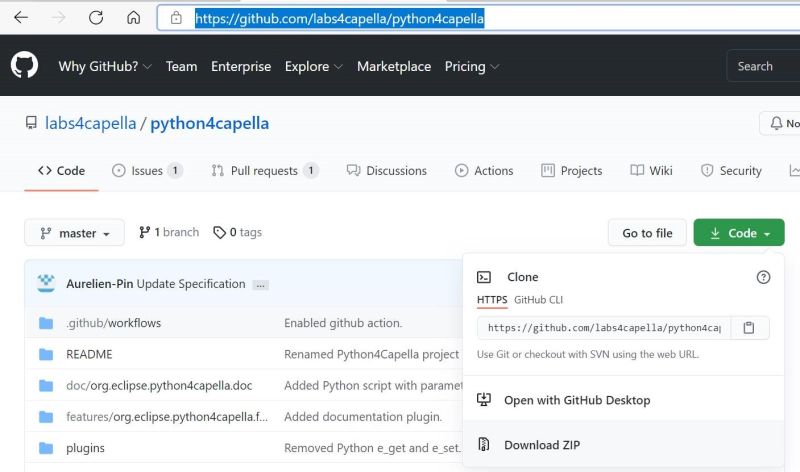The image size is (800, 472).
Task: Focus the GitHub Search box
Action: pos(763,66)
